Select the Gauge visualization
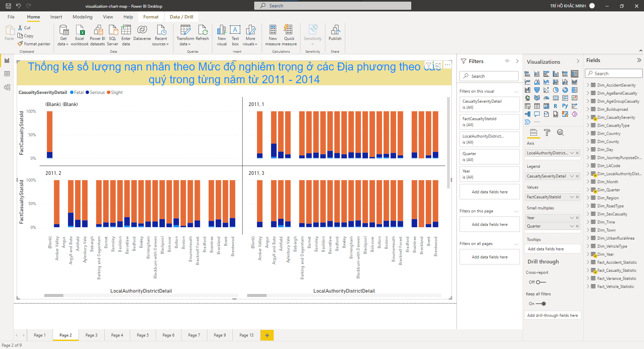644x349 pixels. click(x=546, y=98)
